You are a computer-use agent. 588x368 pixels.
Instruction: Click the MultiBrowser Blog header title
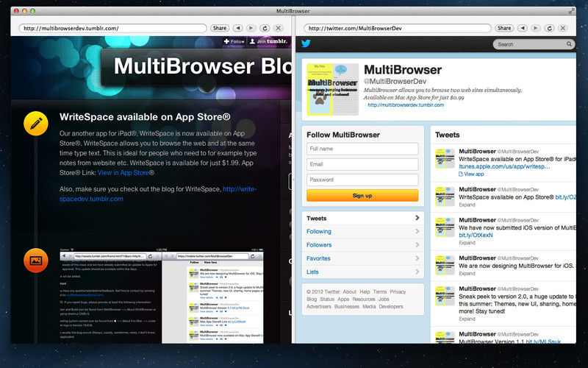click(x=203, y=66)
